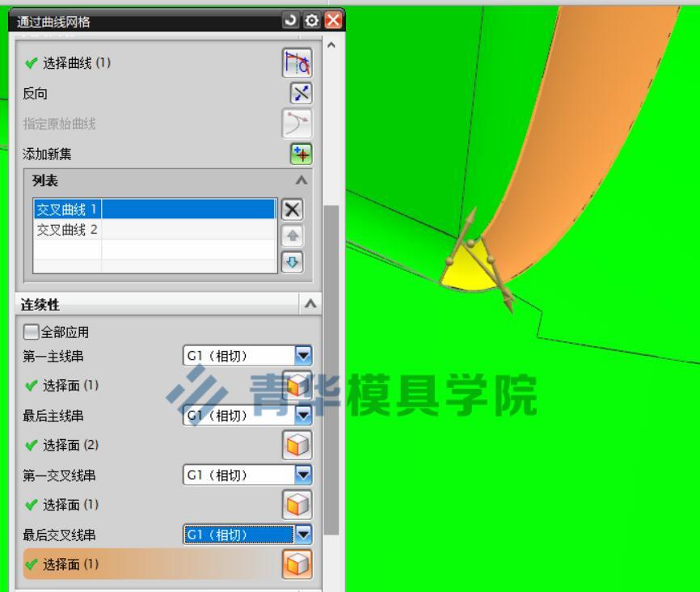Collapse the 列表 section
Image resolution: width=700 pixels, height=592 pixels.
click(x=302, y=180)
